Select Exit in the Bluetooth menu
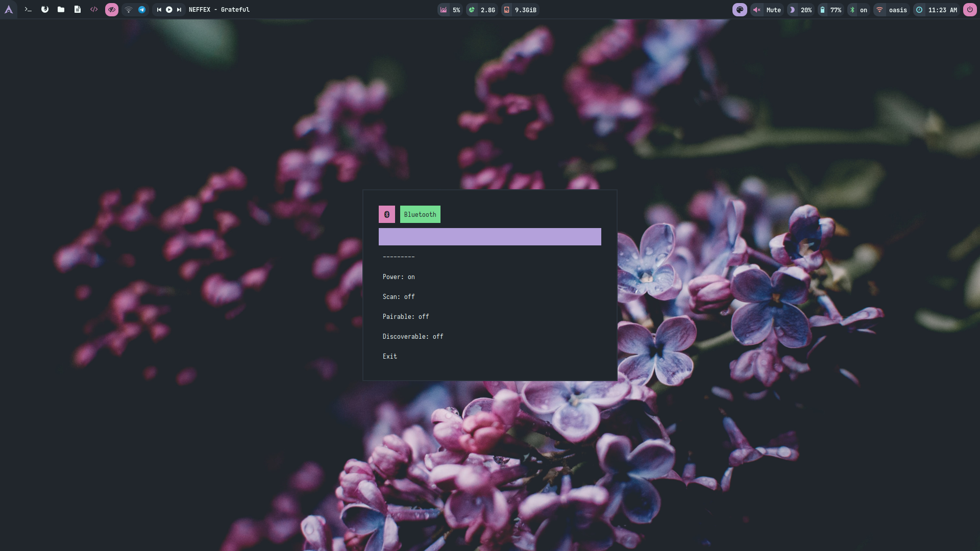This screenshot has height=551, width=980. (x=390, y=357)
